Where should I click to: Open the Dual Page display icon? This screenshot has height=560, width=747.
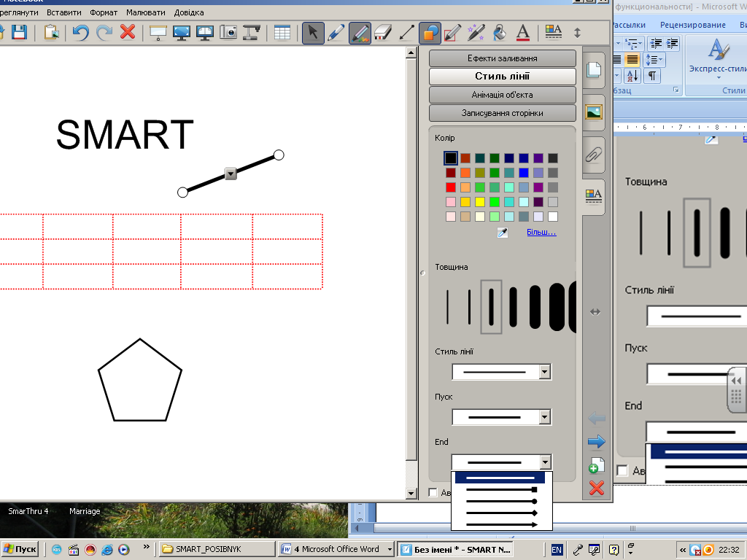[x=205, y=32]
